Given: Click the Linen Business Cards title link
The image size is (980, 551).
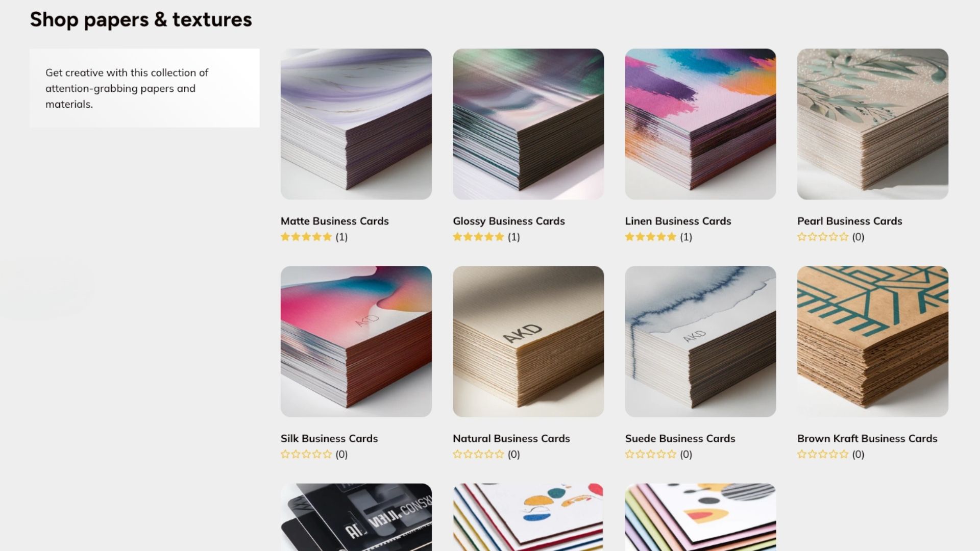Looking at the screenshot, I should (x=678, y=221).
